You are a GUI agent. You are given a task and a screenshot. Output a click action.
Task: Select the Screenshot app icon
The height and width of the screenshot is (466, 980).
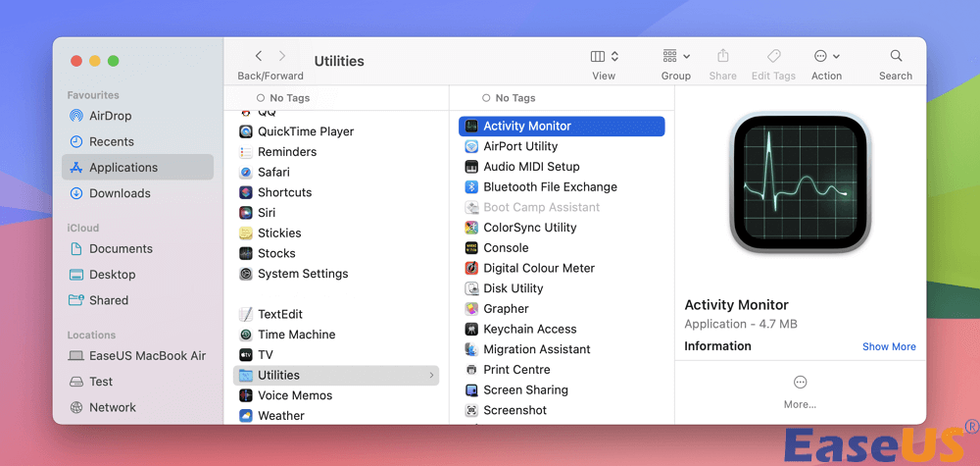click(x=472, y=410)
